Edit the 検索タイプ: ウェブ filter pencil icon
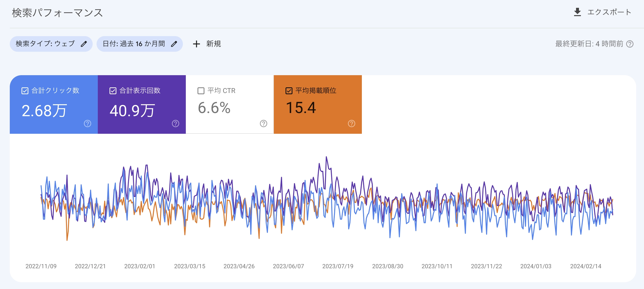644x289 pixels. [x=84, y=44]
